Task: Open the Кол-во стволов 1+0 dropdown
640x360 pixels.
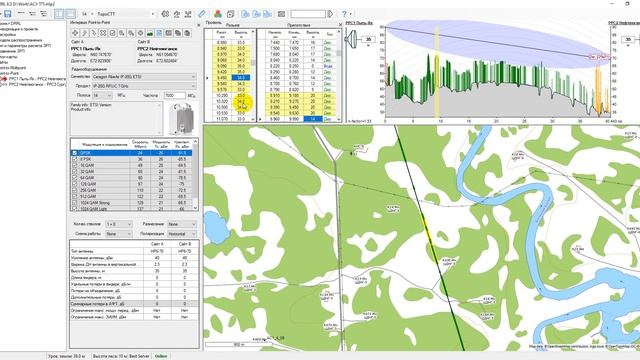Action: 119,224
